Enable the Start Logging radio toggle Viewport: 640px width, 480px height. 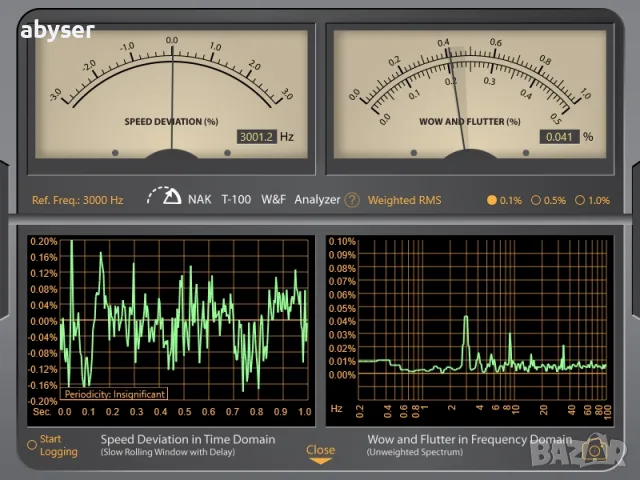32,445
